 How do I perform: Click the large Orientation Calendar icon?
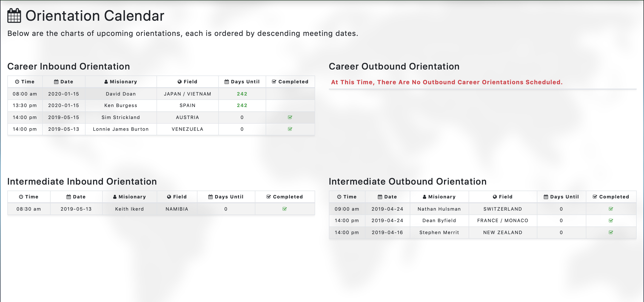[x=14, y=16]
